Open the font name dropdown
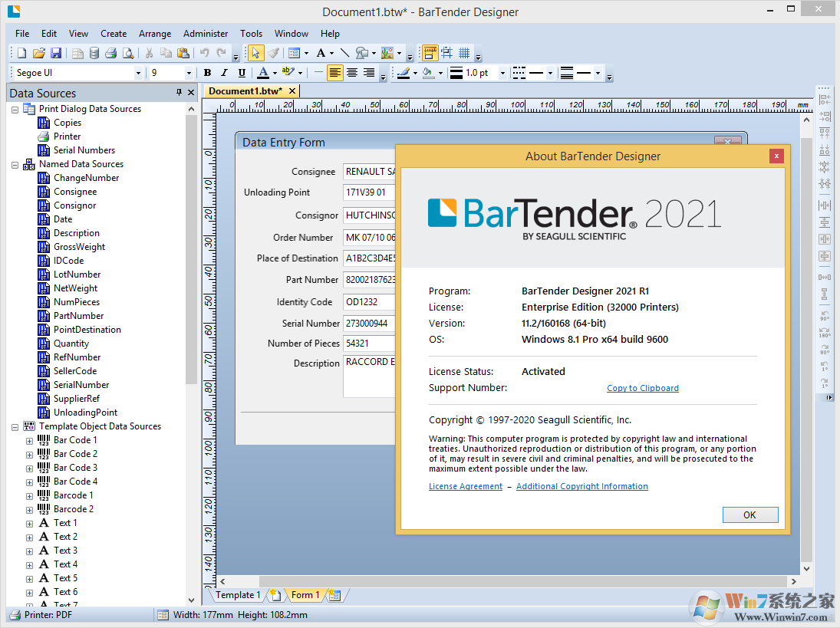Screen dimensions: 840x628 pos(139,72)
